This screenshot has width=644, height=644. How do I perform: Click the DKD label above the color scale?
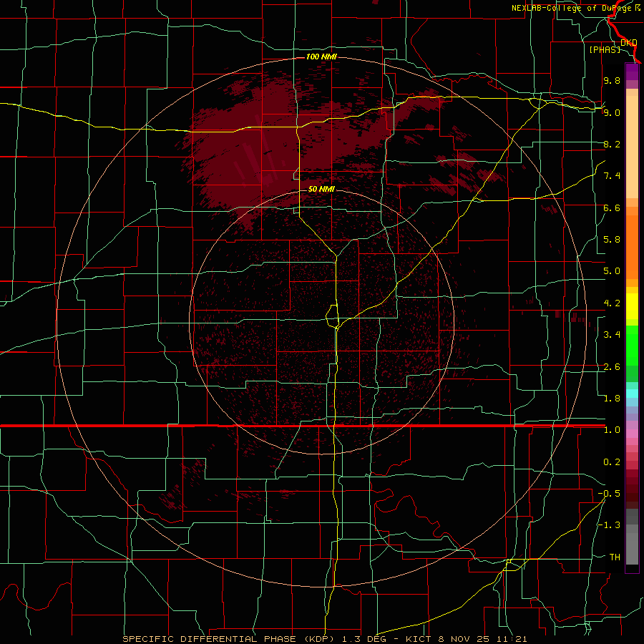tap(629, 42)
